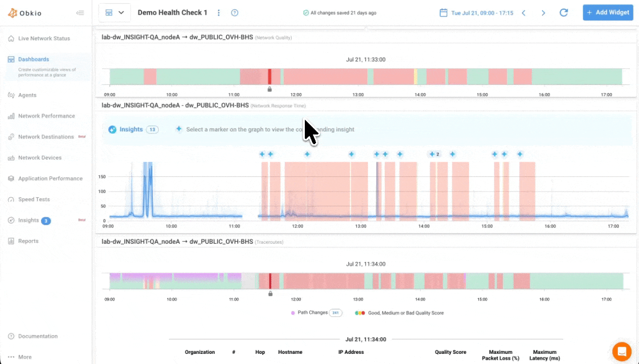Click the Add Widget button
This screenshot has height=364, width=639.
(608, 13)
